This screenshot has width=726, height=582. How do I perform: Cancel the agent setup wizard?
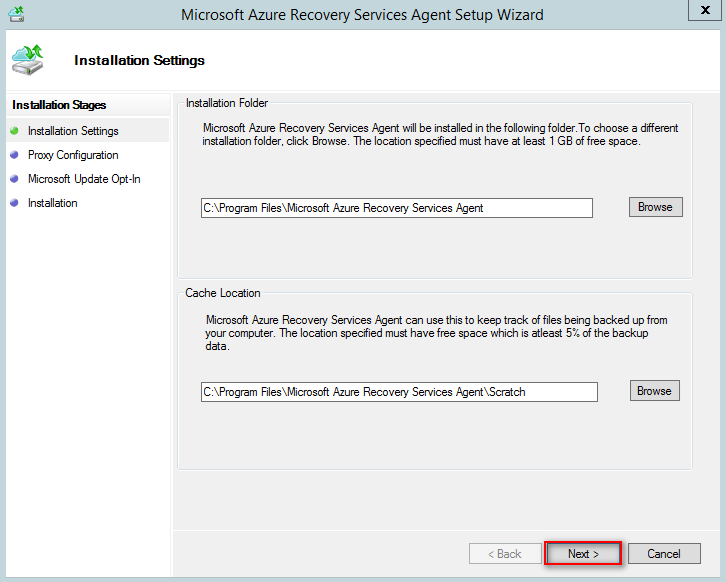pyautogui.click(x=664, y=553)
